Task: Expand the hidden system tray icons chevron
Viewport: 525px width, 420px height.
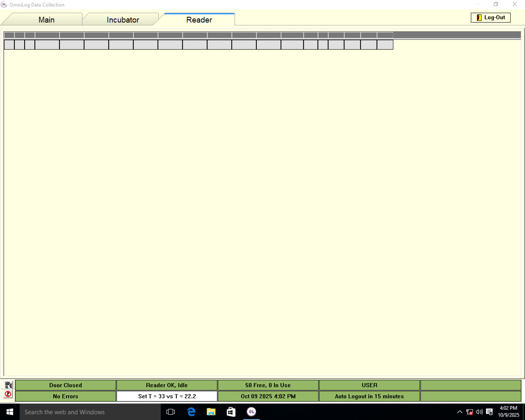Action: tap(459, 412)
